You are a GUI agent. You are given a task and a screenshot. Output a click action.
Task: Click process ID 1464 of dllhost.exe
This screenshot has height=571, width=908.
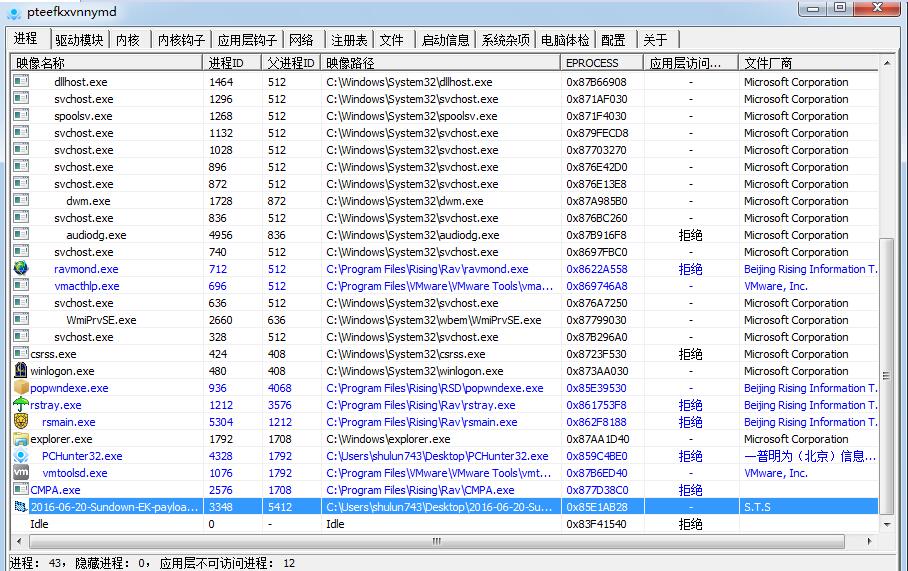(221, 82)
